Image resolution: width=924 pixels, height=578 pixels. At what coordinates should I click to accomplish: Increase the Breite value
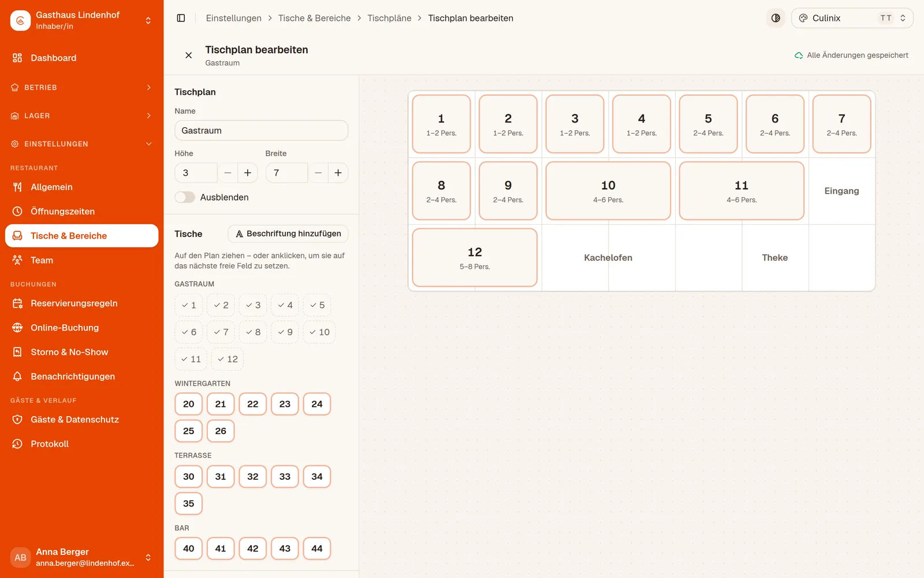(x=338, y=173)
